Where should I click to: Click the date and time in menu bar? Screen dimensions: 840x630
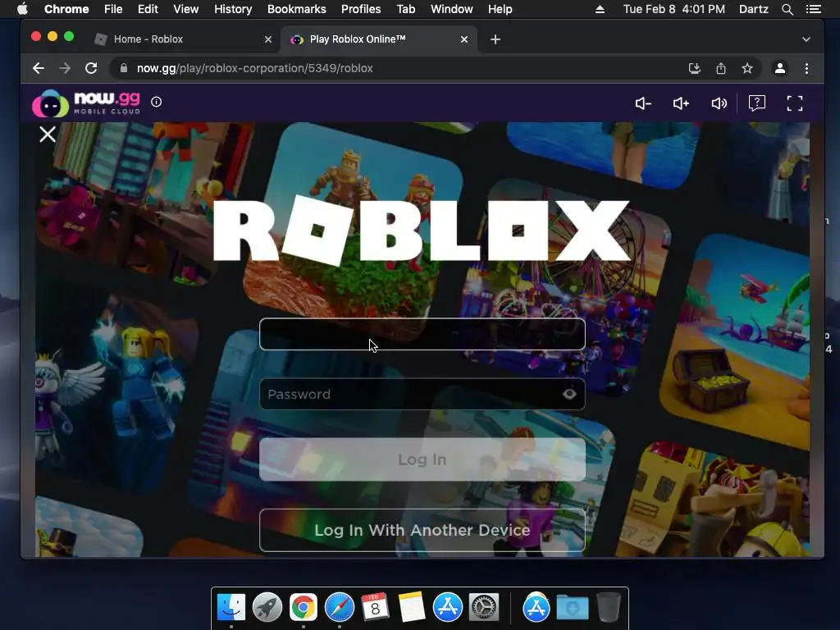pos(674,9)
